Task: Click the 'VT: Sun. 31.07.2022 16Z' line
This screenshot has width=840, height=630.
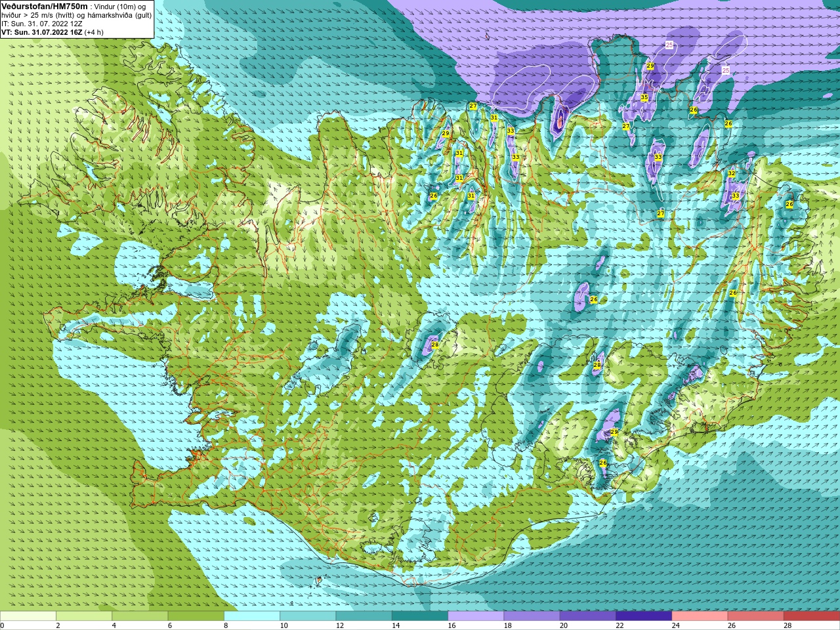Action: coord(41,31)
